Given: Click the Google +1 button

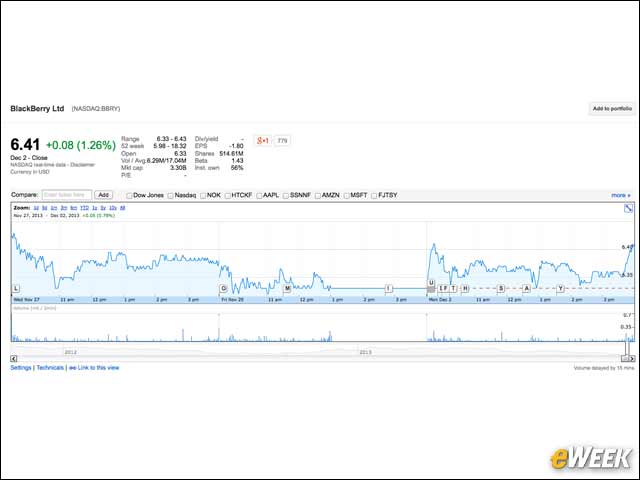Looking at the screenshot, I should pos(262,141).
